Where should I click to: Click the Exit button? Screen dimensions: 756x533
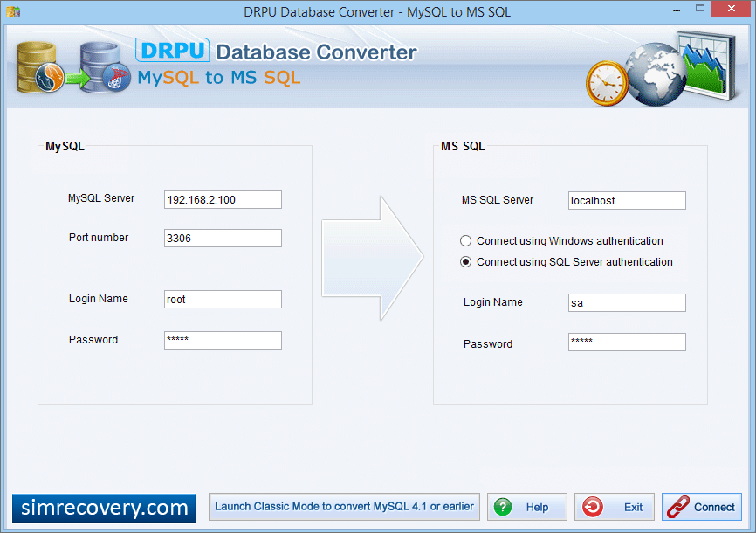coord(615,507)
